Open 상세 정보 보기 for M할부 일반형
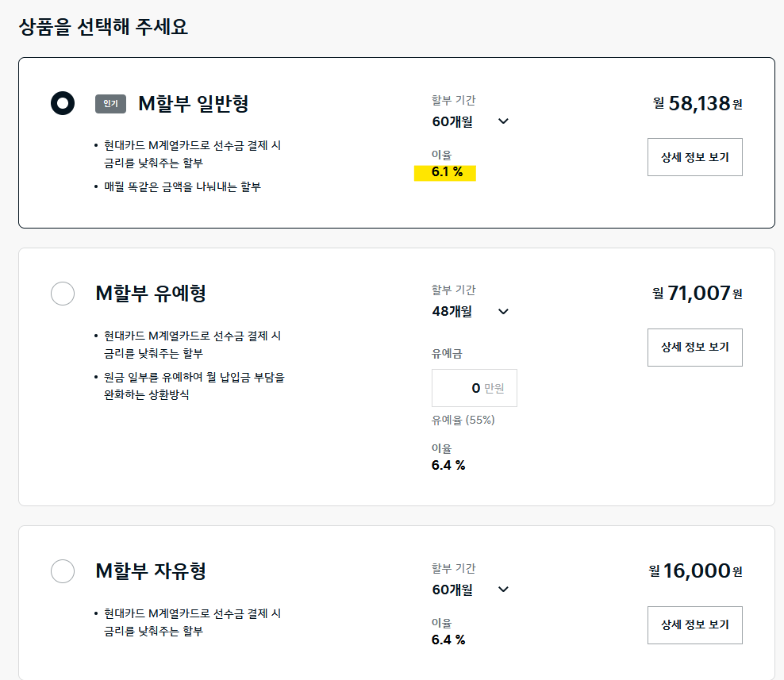Viewport: 784px width, 680px height. click(x=695, y=157)
